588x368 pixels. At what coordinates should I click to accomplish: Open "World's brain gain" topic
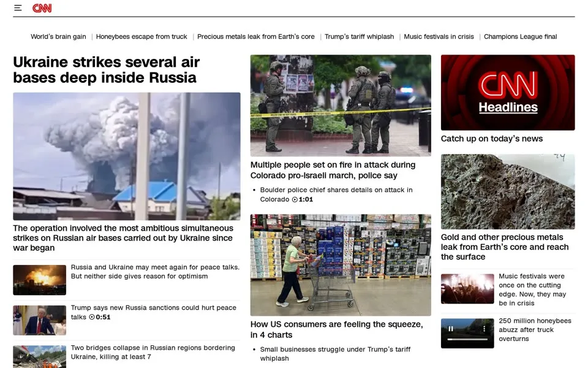59,36
